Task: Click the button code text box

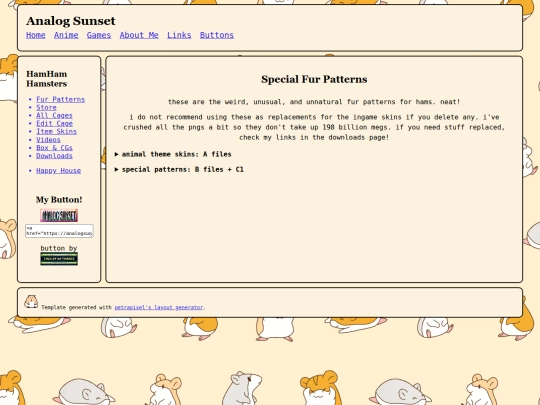Action: (x=59, y=231)
